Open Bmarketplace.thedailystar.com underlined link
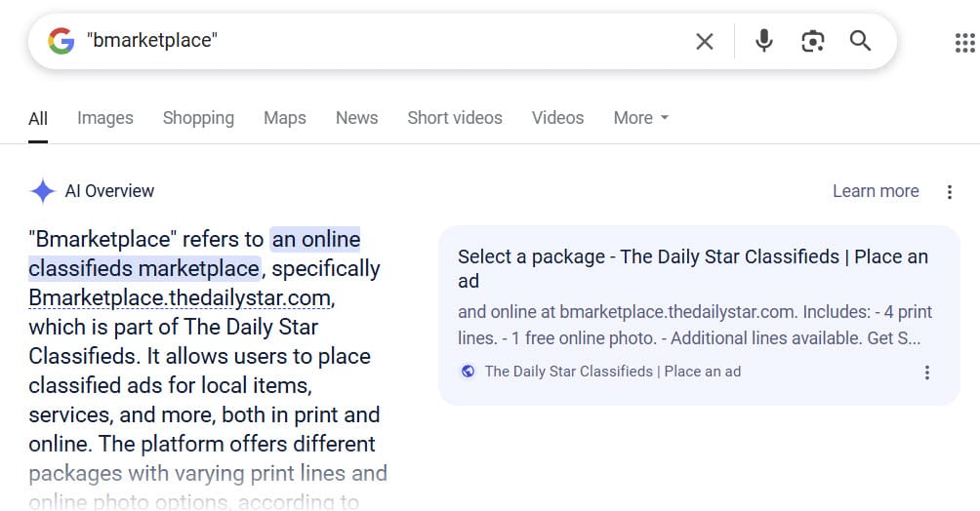The width and height of the screenshot is (980, 511). pos(180,297)
